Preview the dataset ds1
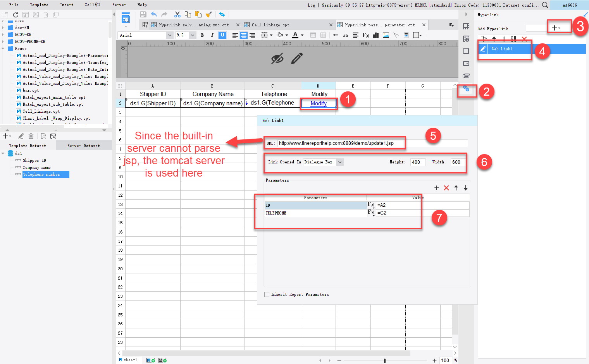Image resolution: width=589 pixels, height=364 pixels. [x=43, y=136]
